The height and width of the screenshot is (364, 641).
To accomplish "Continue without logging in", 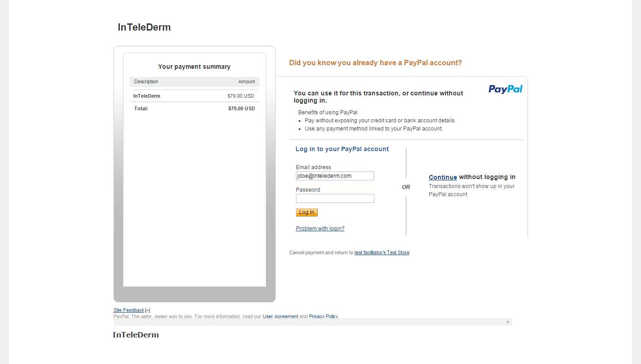I will pos(443,177).
